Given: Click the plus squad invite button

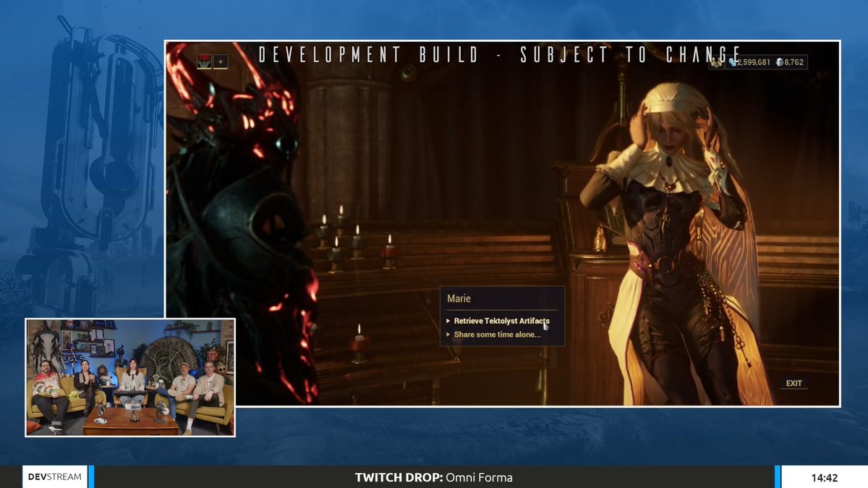Looking at the screenshot, I should pyautogui.click(x=220, y=61).
